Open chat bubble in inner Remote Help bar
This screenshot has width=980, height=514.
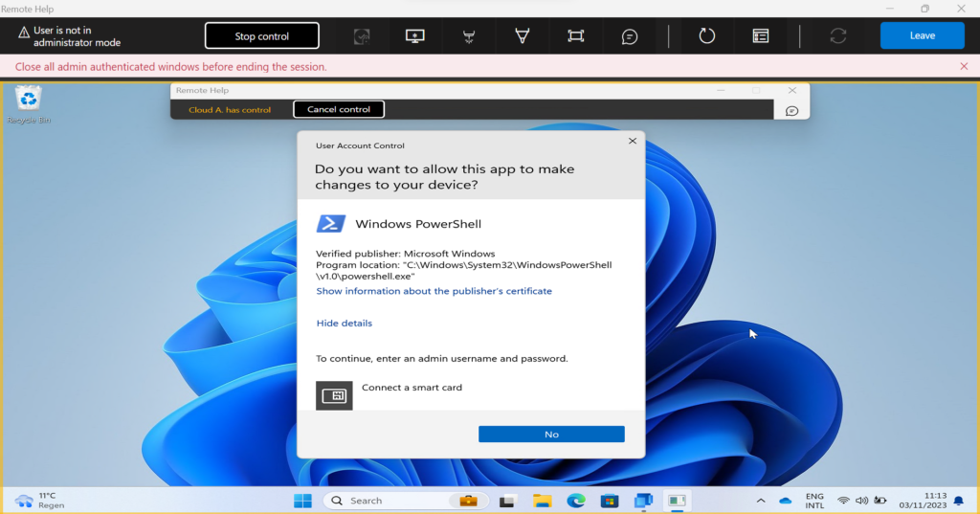791,111
